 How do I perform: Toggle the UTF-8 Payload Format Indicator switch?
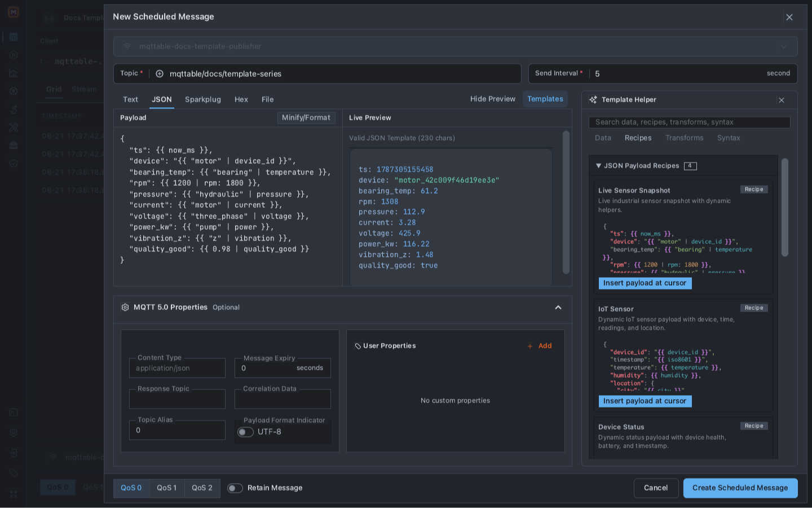pyautogui.click(x=245, y=432)
